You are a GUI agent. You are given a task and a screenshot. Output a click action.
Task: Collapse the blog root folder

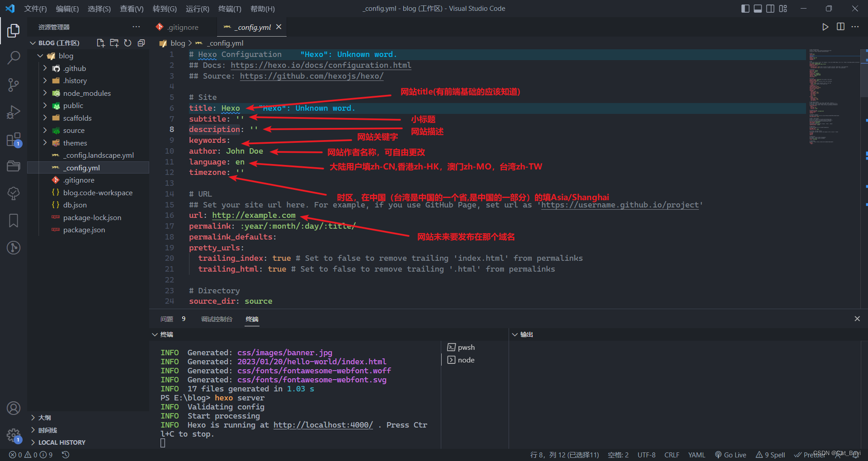tap(88, 56)
